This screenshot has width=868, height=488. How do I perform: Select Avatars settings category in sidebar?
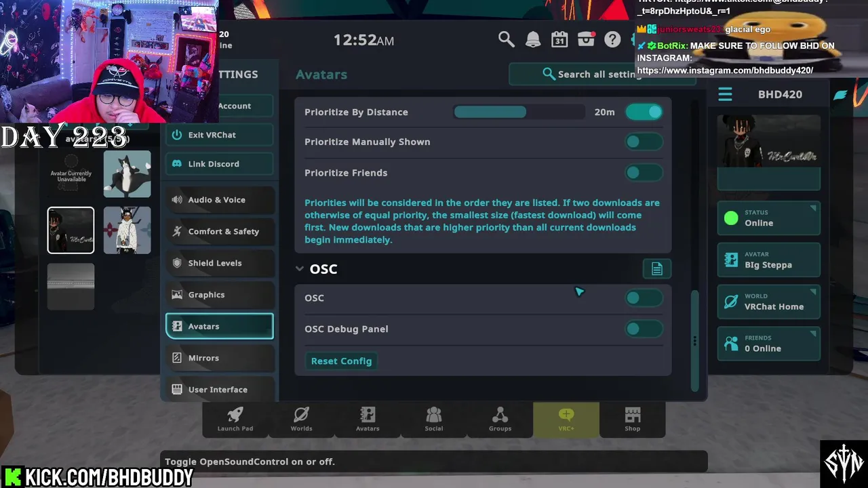pyautogui.click(x=220, y=326)
